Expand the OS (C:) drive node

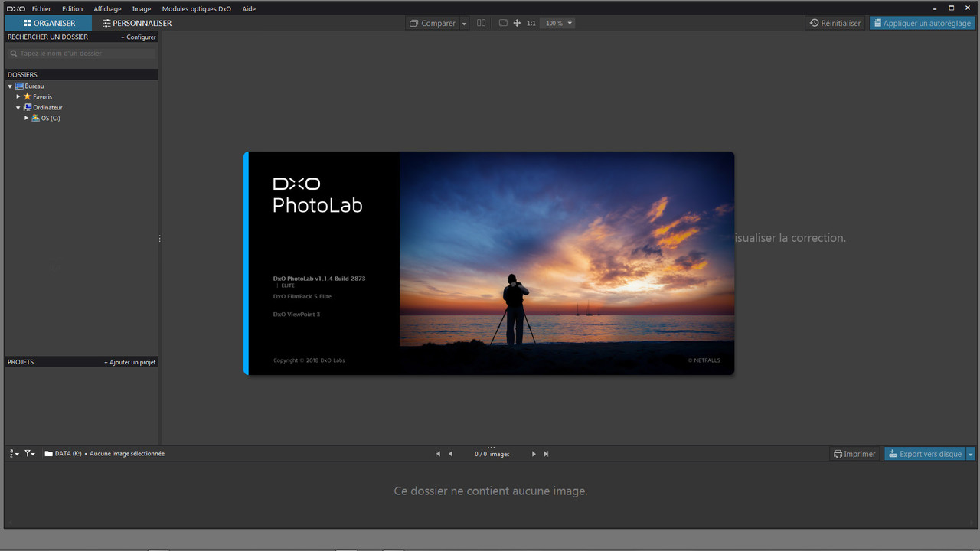pos(27,119)
